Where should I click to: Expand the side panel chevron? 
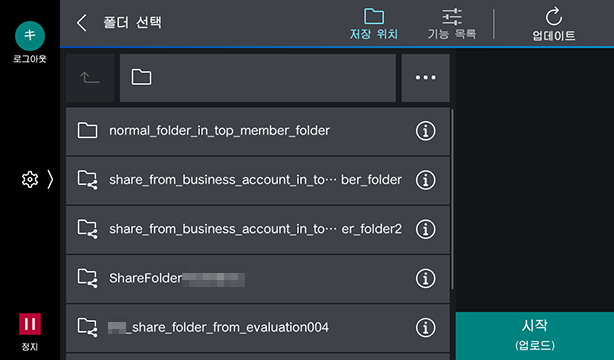click(50, 180)
